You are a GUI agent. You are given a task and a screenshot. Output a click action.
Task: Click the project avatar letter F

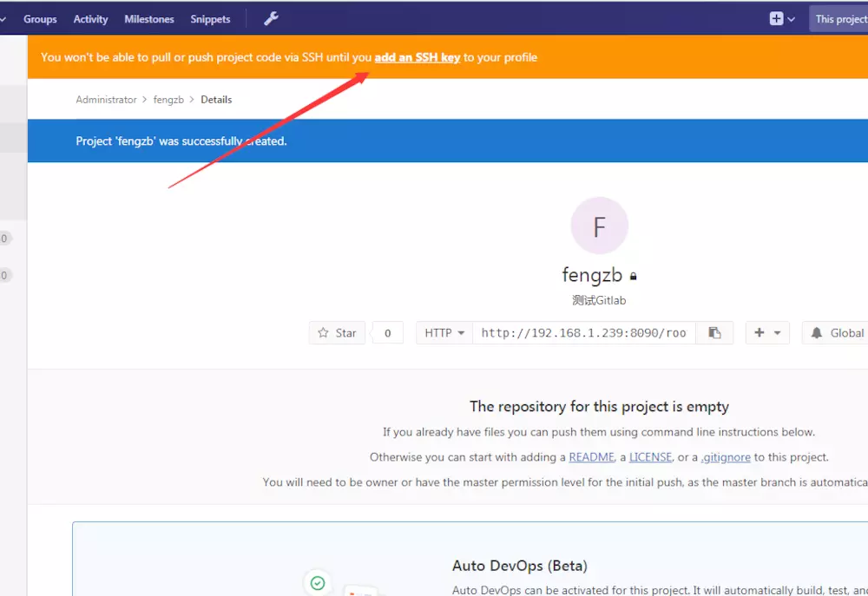click(x=599, y=226)
